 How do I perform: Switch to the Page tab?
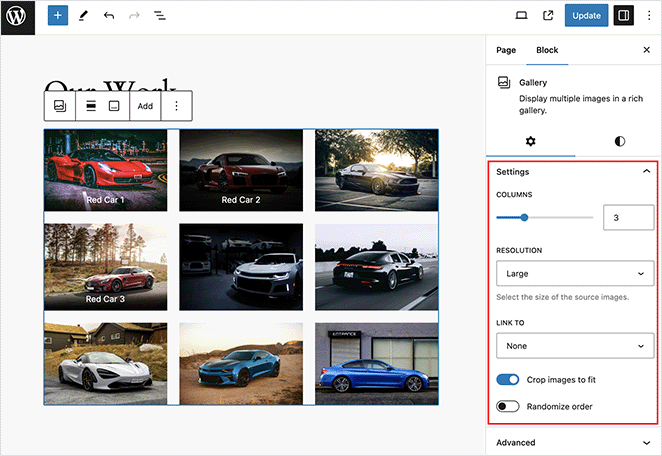pos(506,50)
